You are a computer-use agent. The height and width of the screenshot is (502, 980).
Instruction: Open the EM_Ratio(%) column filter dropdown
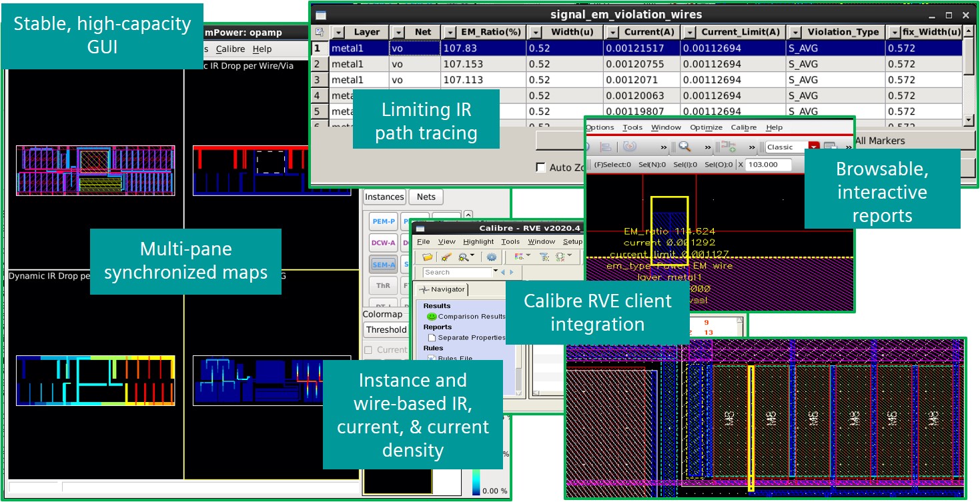click(450, 32)
